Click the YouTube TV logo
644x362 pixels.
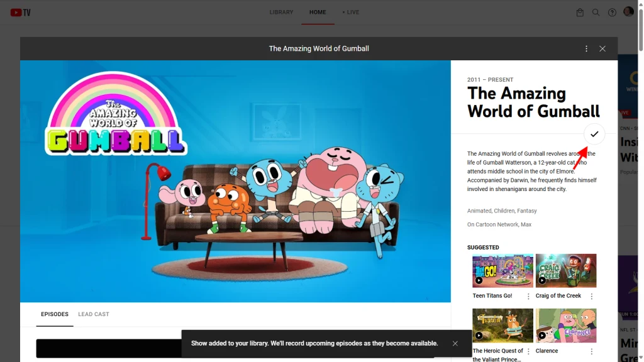point(20,12)
